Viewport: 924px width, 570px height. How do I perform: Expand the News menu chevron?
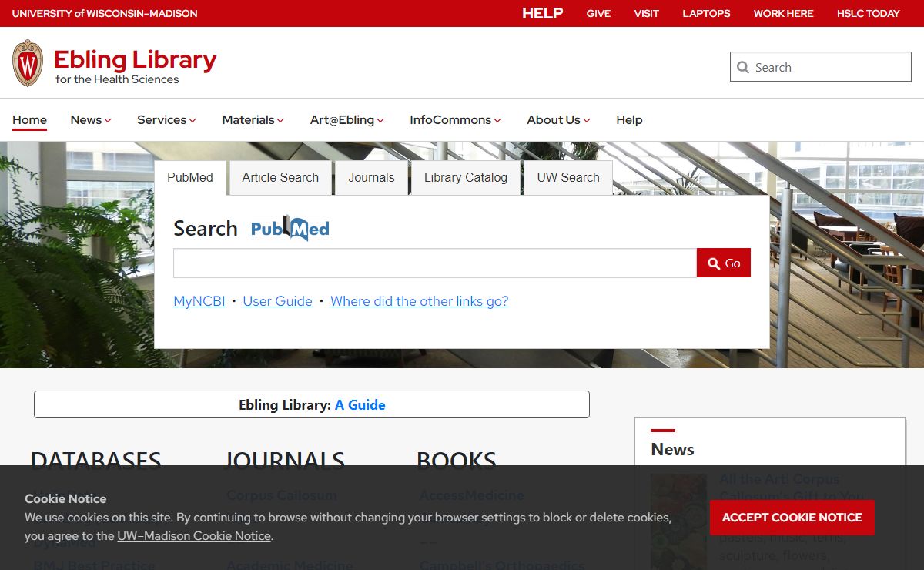109,121
